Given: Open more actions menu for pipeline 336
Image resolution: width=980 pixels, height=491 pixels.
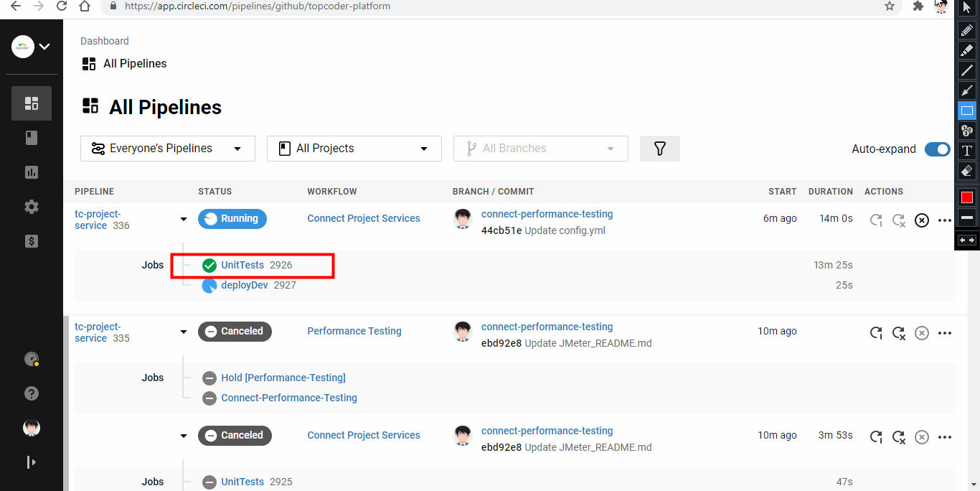Looking at the screenshot, I should [945, 220].
